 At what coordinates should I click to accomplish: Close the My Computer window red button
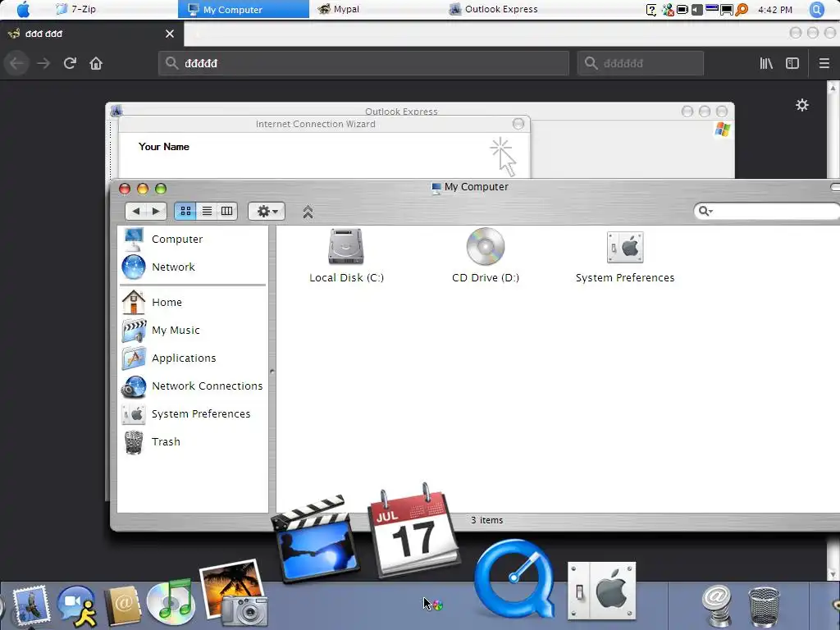coord(125,189)
